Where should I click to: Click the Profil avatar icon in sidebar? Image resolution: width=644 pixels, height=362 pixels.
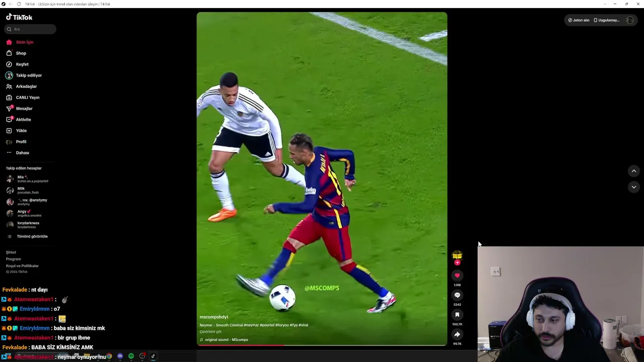pos(9,142)
